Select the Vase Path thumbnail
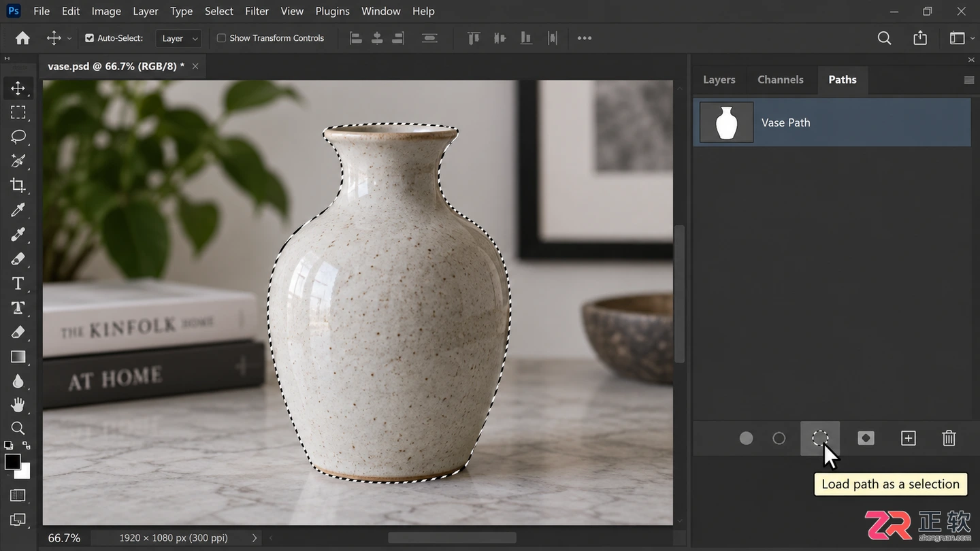This screenshot has height=551, width=980. point(726,122)
